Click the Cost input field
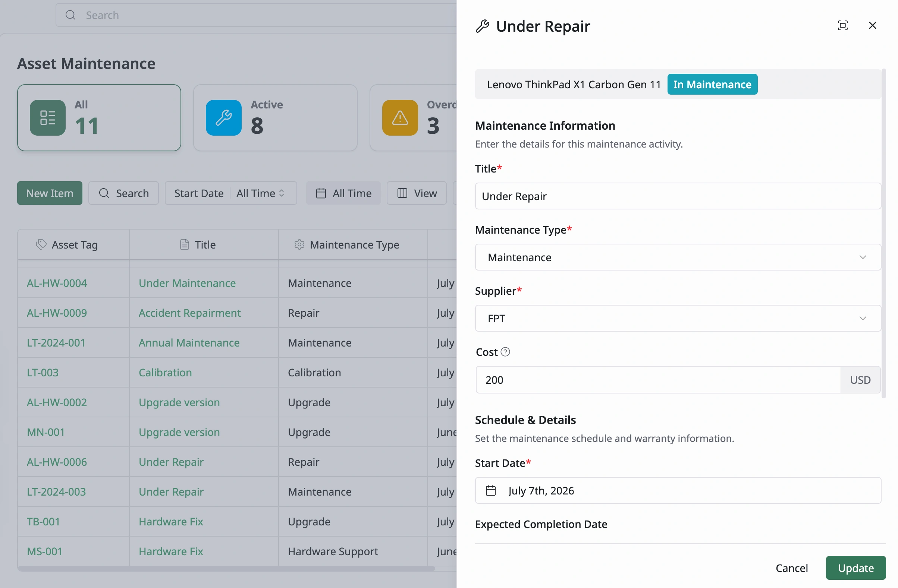The width and height of the screenshot is (898, 588). (658, 380)
